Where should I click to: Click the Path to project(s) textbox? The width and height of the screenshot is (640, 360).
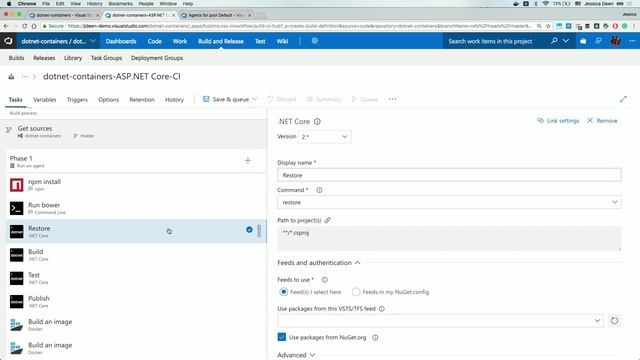(449, 238)
